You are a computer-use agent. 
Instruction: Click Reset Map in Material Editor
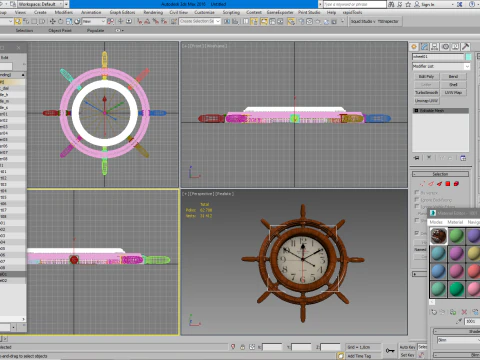click(x=464, y=312)
